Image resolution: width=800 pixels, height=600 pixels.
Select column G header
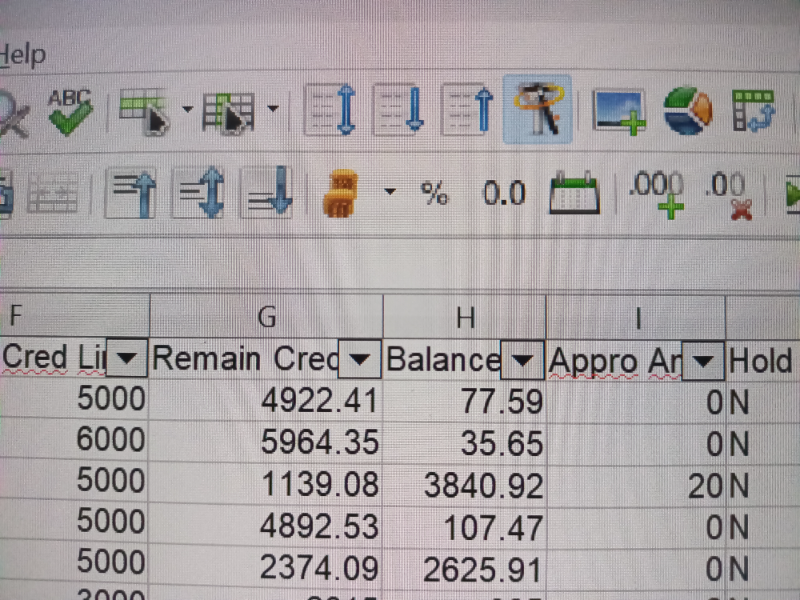[266, 316]
